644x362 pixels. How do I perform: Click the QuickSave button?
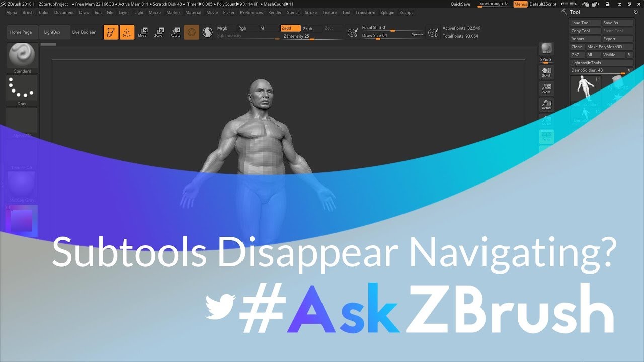[460, 4]
